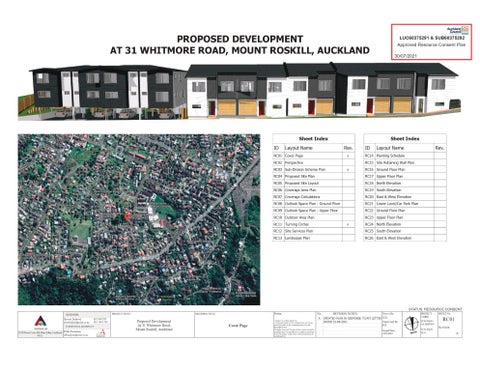
Task: Click the RC13 "Landscape Plan" row
Action: point(314,238)
